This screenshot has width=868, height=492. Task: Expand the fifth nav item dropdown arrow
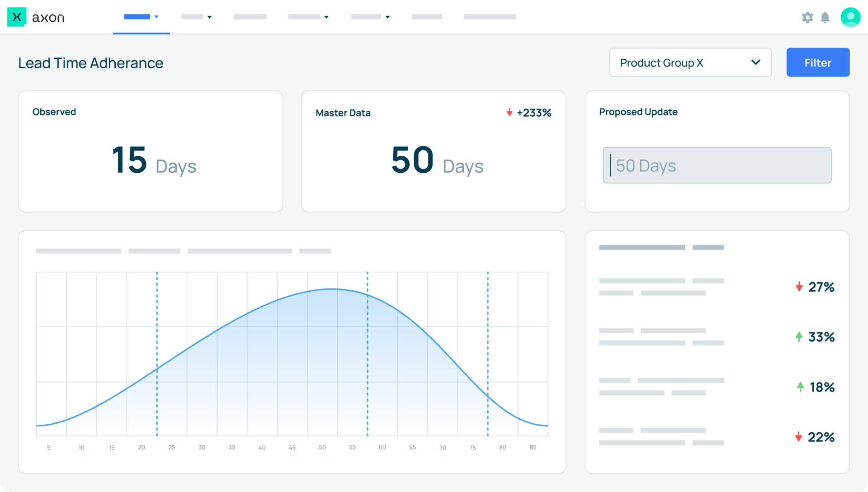(x=387, y=17)
